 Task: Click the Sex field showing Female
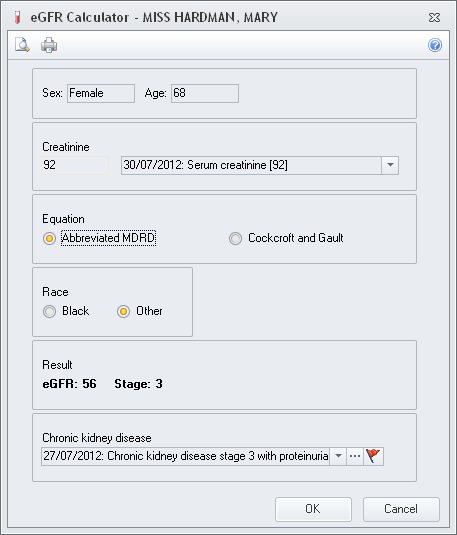(101, 93)
